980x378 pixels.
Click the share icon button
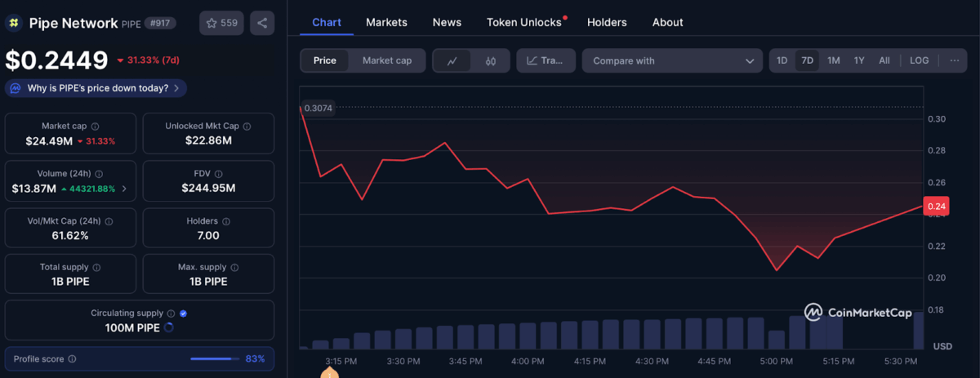[262, 23]
